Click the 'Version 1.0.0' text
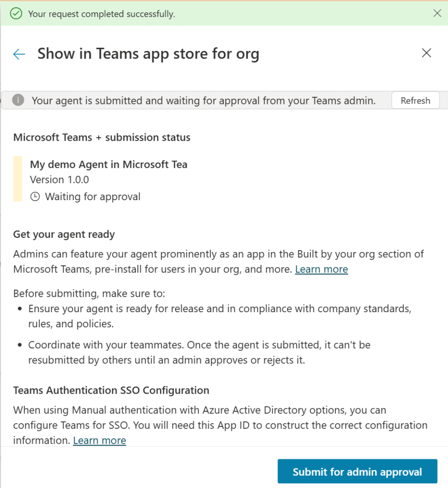This screenshot has width=448, height=488. [x=60, y=180]
